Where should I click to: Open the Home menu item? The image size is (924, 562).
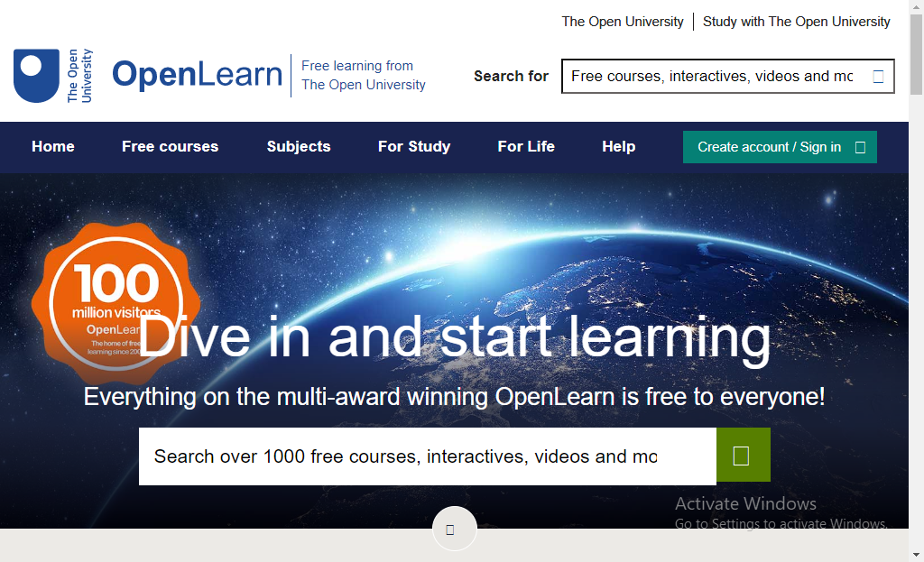(x=53, y=147)
